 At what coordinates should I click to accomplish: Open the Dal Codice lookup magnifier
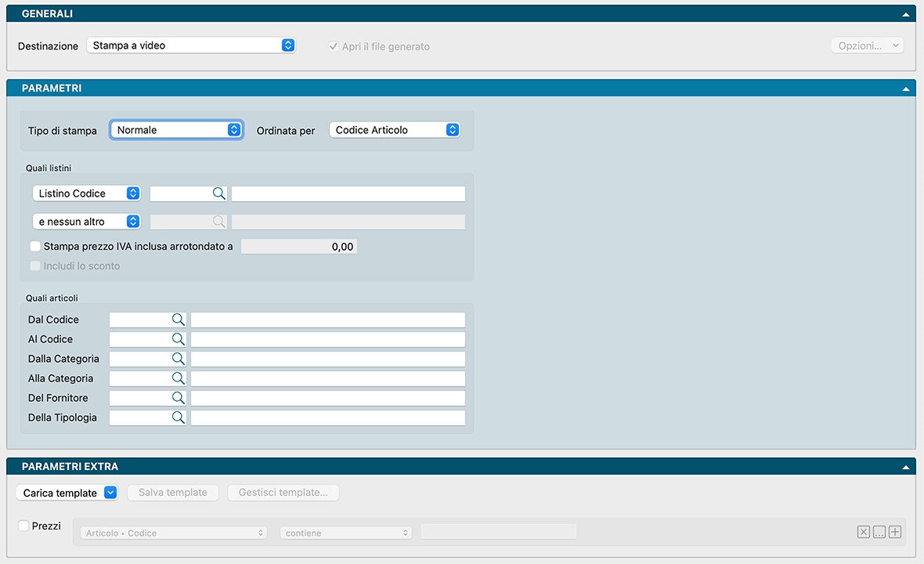[179, 320]
